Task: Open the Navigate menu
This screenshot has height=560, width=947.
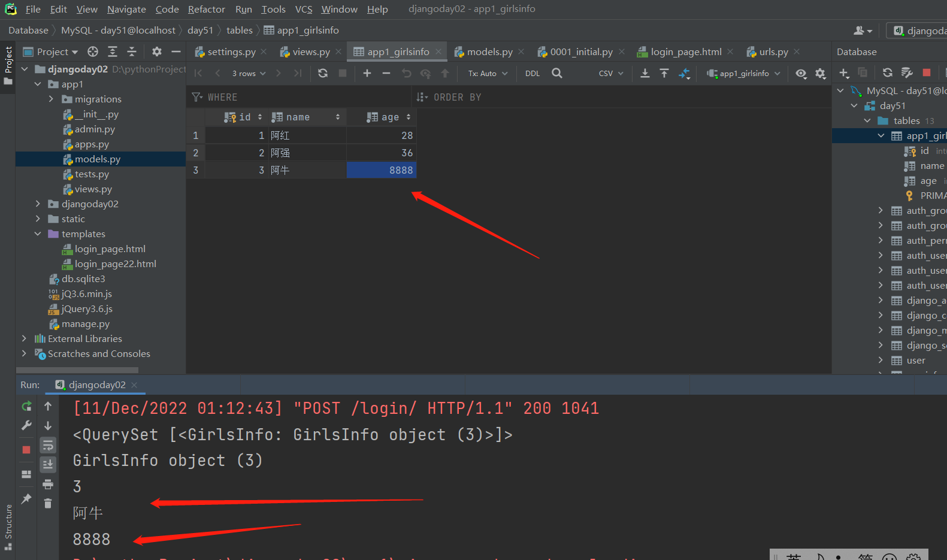Action: pos(126,10)
